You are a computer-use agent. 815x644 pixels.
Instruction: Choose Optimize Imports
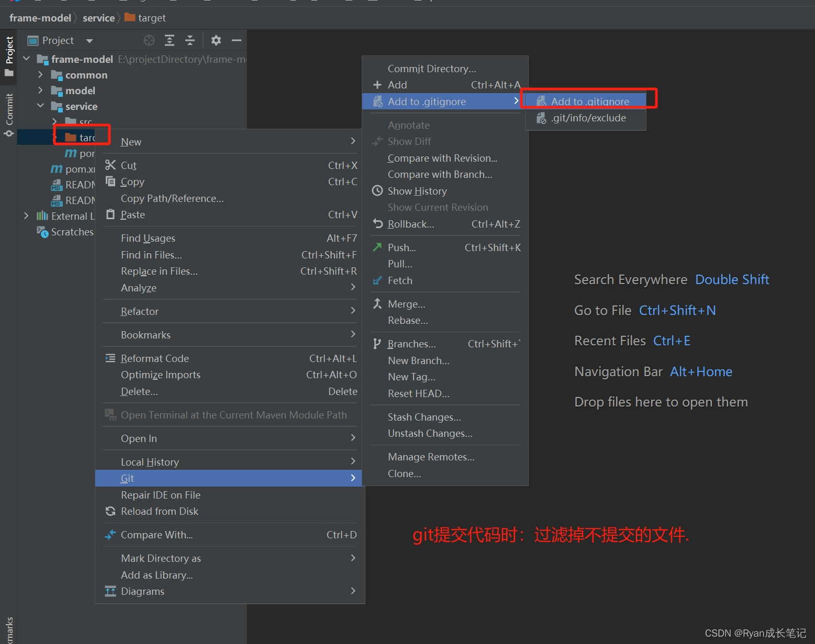[x=230, y=375]
